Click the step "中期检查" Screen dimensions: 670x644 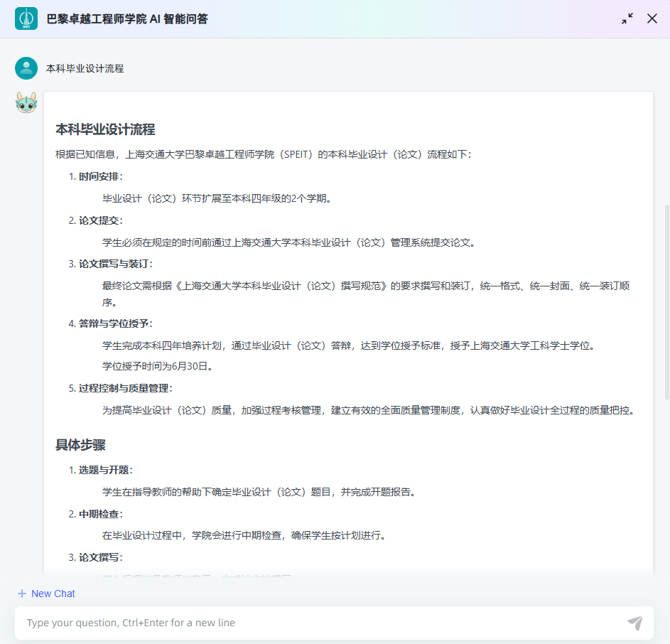tap(100, 514)
